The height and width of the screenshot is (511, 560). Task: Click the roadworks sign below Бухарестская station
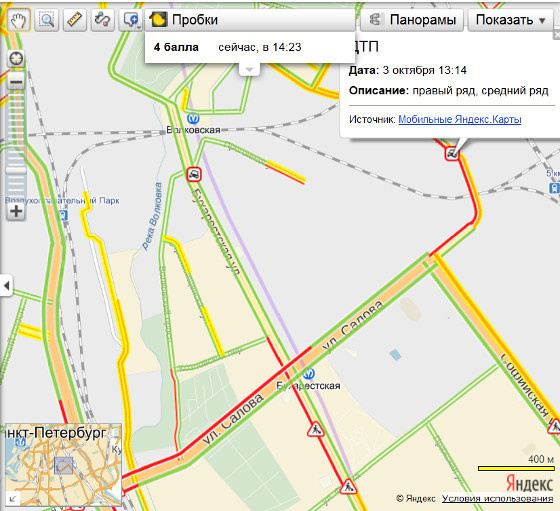pyautogui.click(x=316, y=430)
